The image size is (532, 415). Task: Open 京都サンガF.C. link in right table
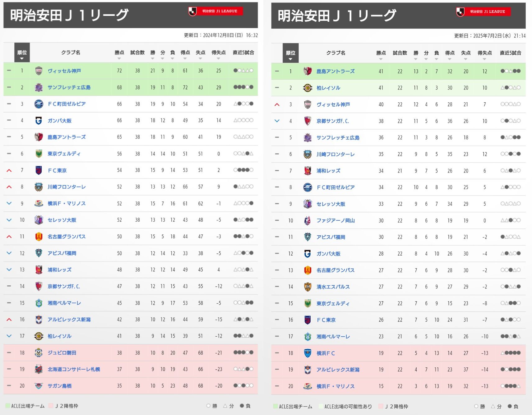click(x=333, y=121)
